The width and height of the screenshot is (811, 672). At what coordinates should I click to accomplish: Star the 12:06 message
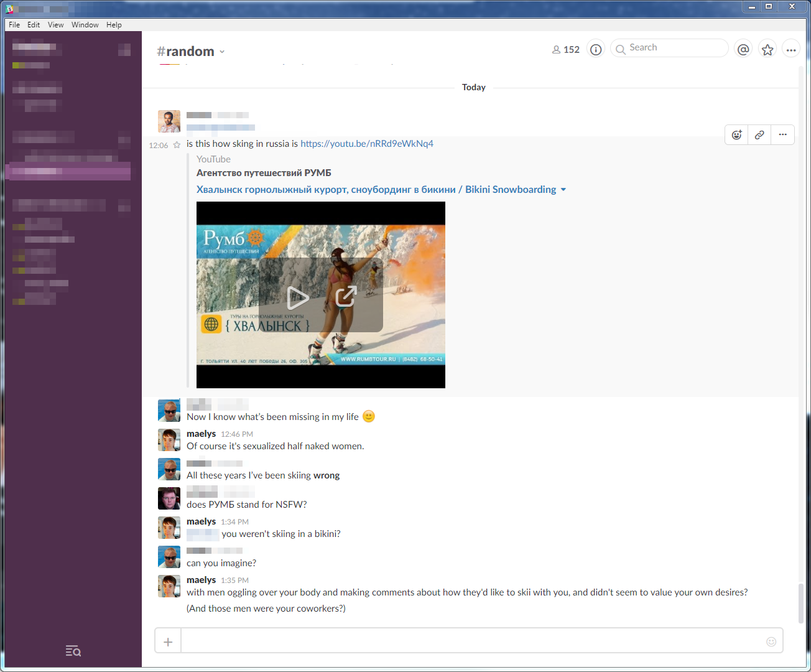pos(177,145)
